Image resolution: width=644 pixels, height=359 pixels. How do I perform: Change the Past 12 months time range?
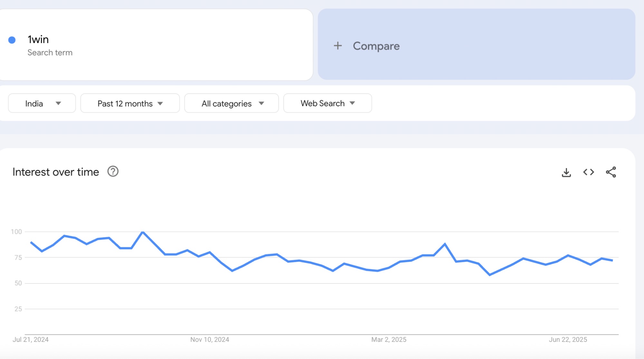(130, 103)
